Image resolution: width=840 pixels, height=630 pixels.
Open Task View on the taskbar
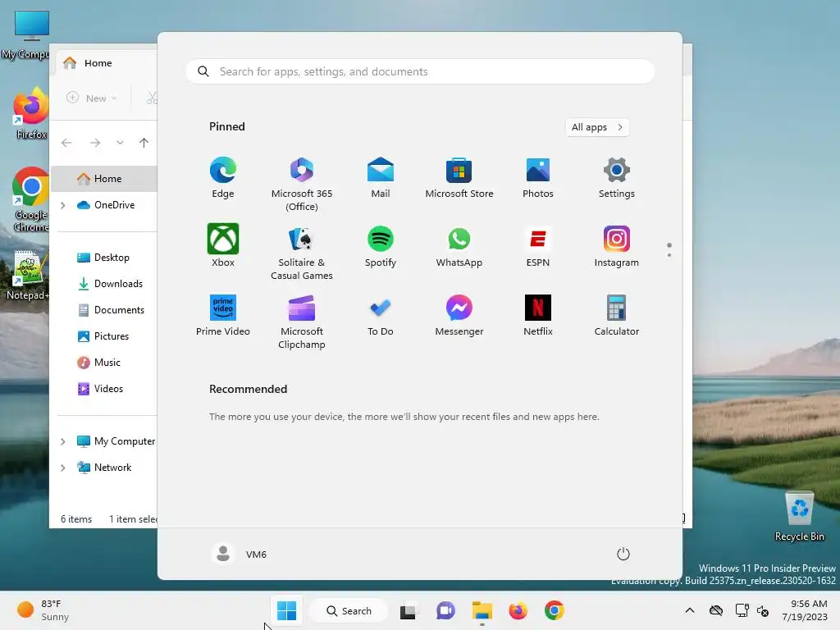[409, 610]
